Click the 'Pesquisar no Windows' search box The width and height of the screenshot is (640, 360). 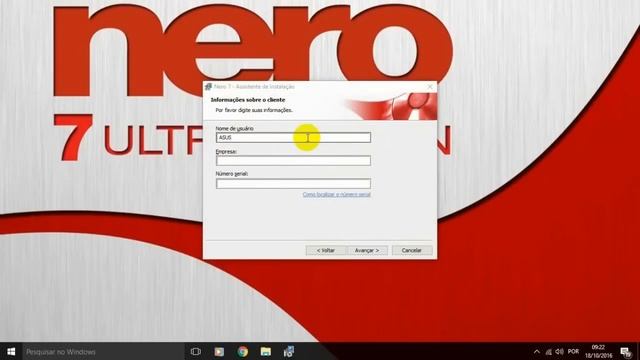click(103, 351)
